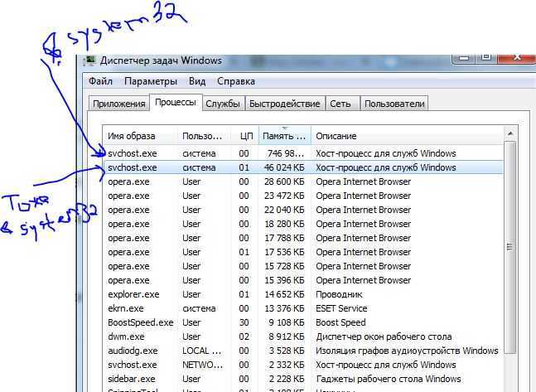Open the Вид menu
This screenshot has height=392, width=536.
pyautogui.click(x=197, y=81)
